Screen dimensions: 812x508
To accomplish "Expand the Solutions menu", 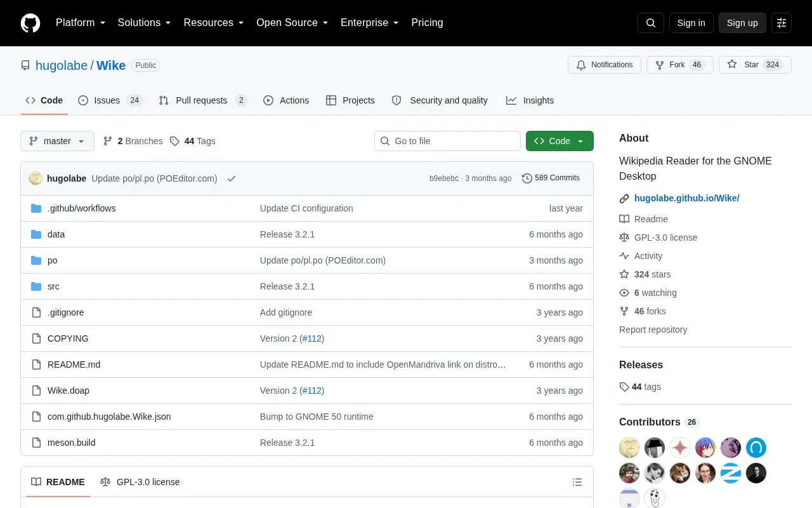I will click(x=145, y=23).
